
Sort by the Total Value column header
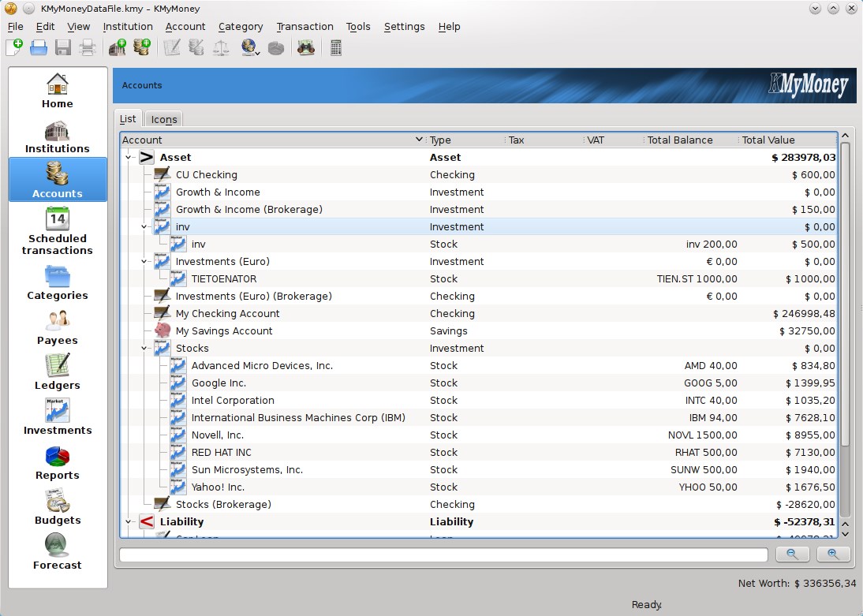[x=787, y=140]
